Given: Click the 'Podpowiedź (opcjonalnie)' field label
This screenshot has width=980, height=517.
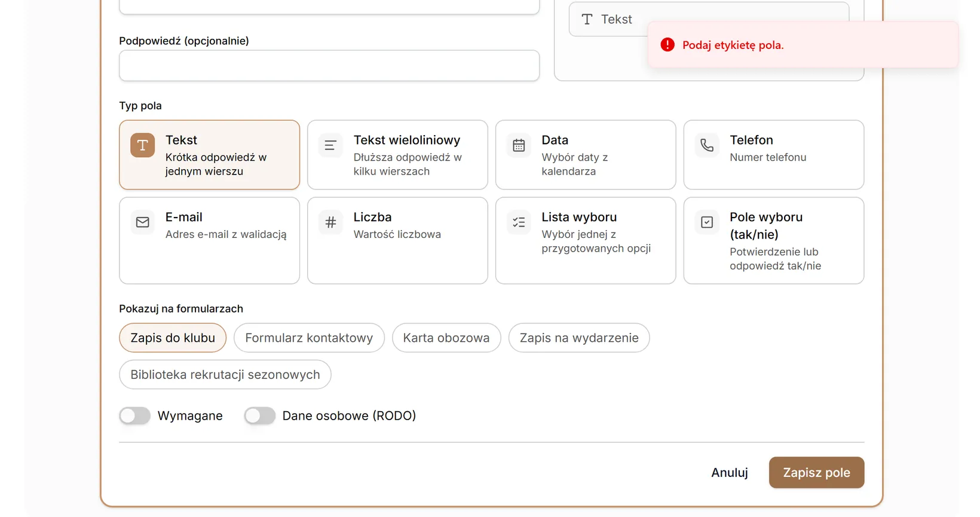Looking at the screenshot, I should [184, 41].
